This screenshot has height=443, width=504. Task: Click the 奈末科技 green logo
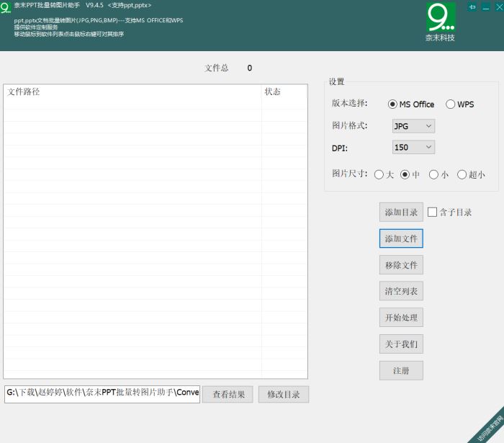441,17
